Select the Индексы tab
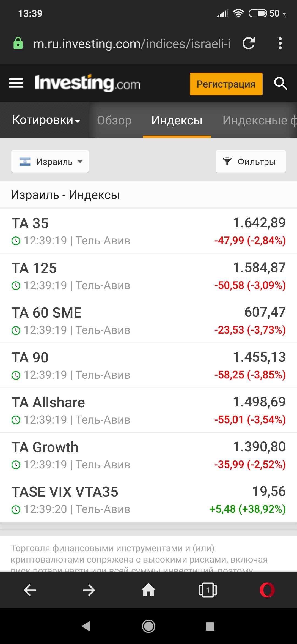 [177, 120]
